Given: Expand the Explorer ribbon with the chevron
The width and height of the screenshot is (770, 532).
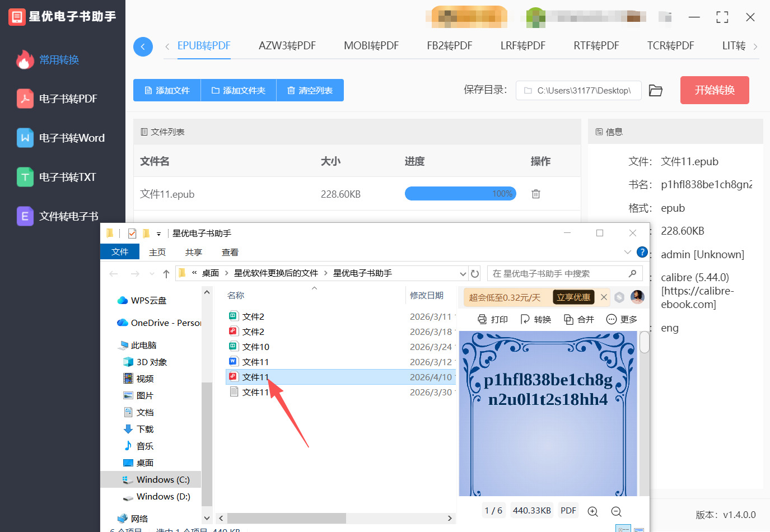Looking at the screenshot, I should [627, 252].
